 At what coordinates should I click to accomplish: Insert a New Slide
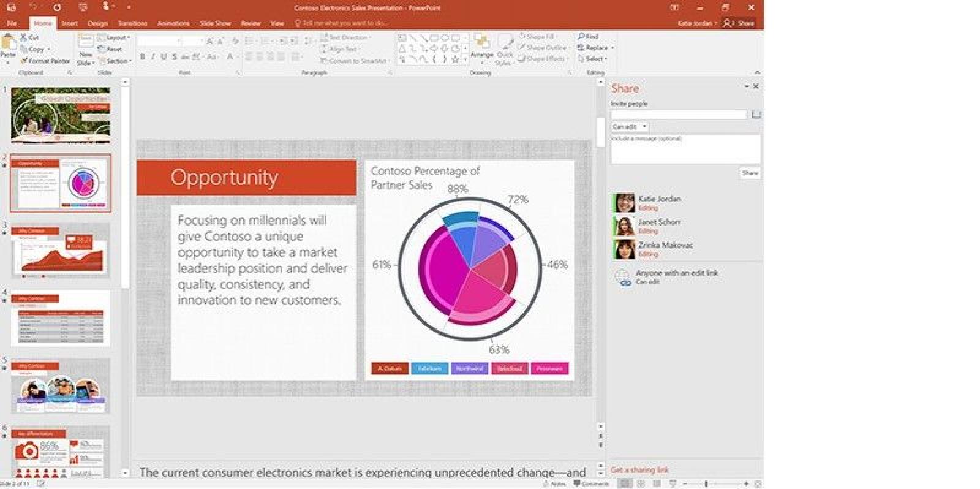pyautogui.click(x=85, y=49)
